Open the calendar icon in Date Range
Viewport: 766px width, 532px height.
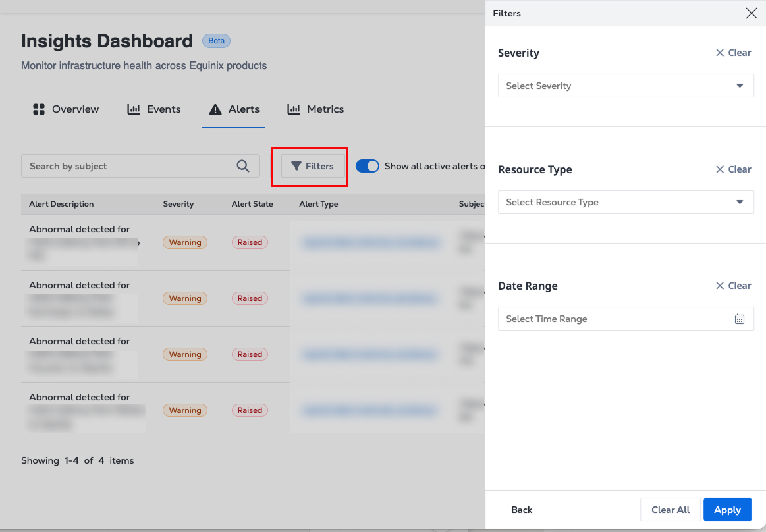coord(740,319)
